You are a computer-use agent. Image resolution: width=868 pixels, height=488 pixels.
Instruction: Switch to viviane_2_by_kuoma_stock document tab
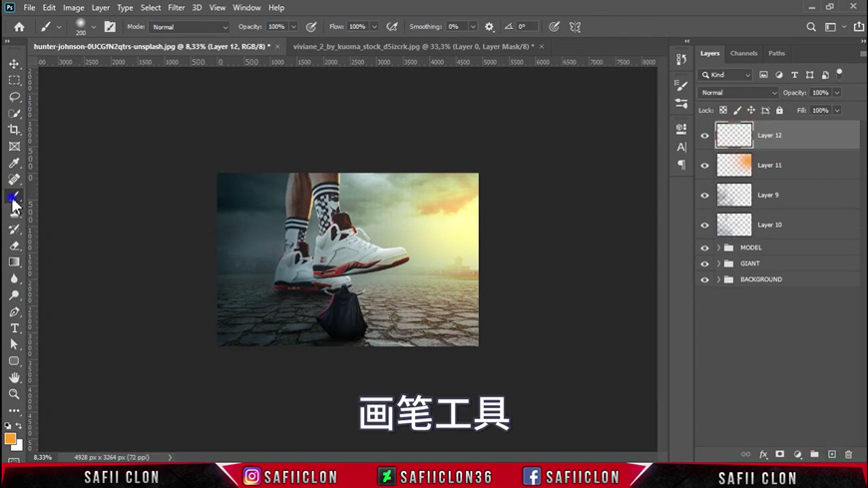point(413,47)
